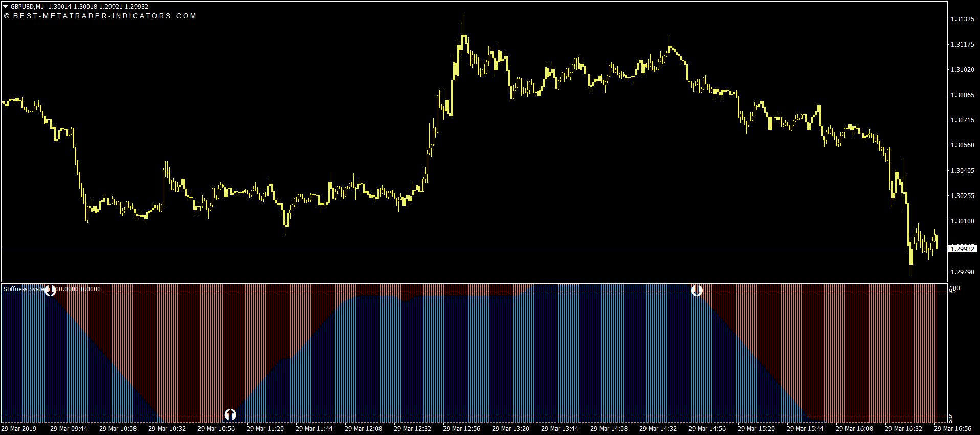Click the 29 Mar 16:32 time label
This screenshot has height=435, width=980.
click(903, 429)
